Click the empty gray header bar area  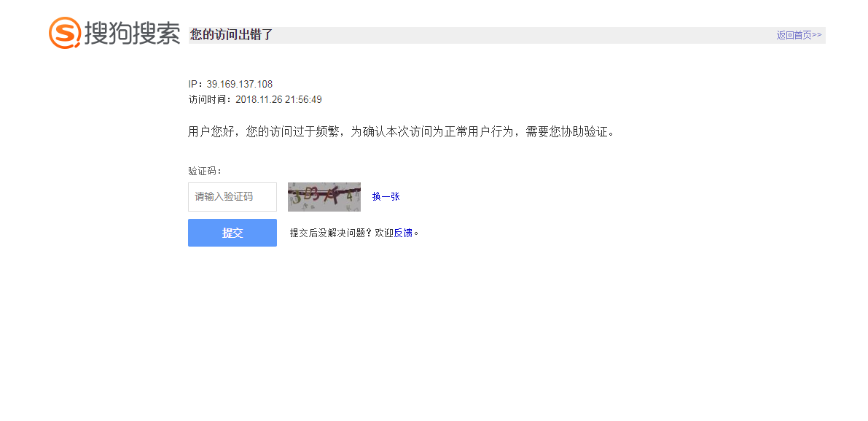pyautogui.click(x=526, y=35)
